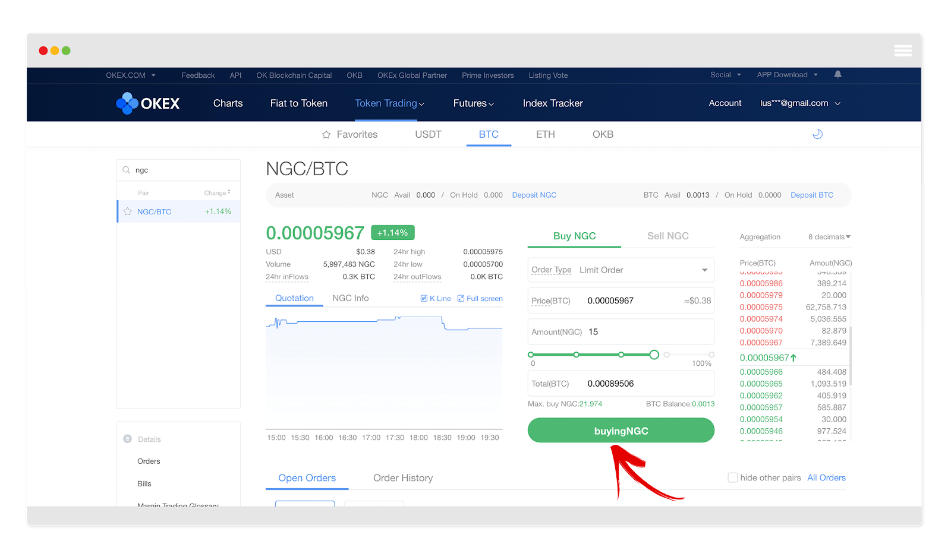This screenshot has height=560, width=951.
Task: Switch to ETH market tab
Action: tap(546, 134)
